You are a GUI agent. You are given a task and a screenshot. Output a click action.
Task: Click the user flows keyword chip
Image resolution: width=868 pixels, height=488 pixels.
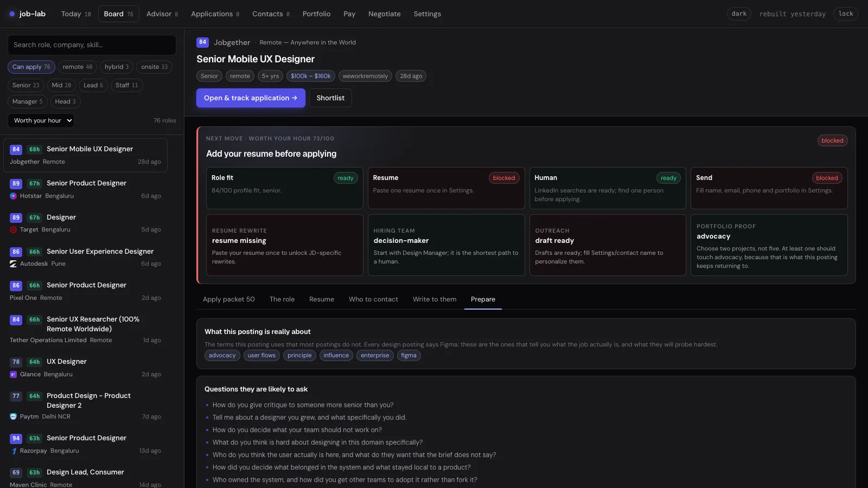tap(261, 356)
